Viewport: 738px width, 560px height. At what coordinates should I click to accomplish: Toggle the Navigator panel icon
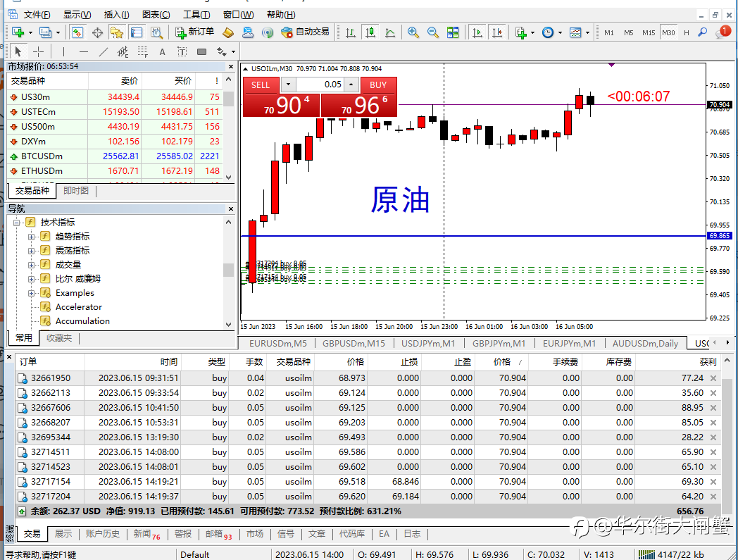point(117,32)
